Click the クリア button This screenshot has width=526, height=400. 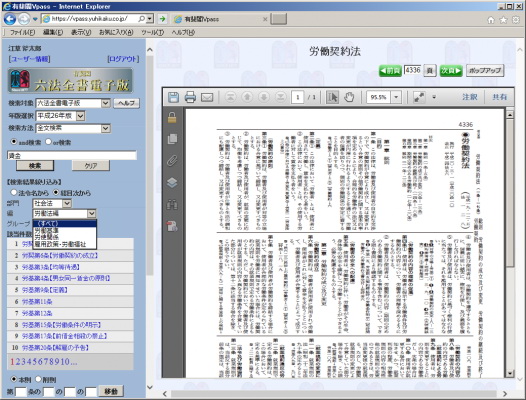91,165
